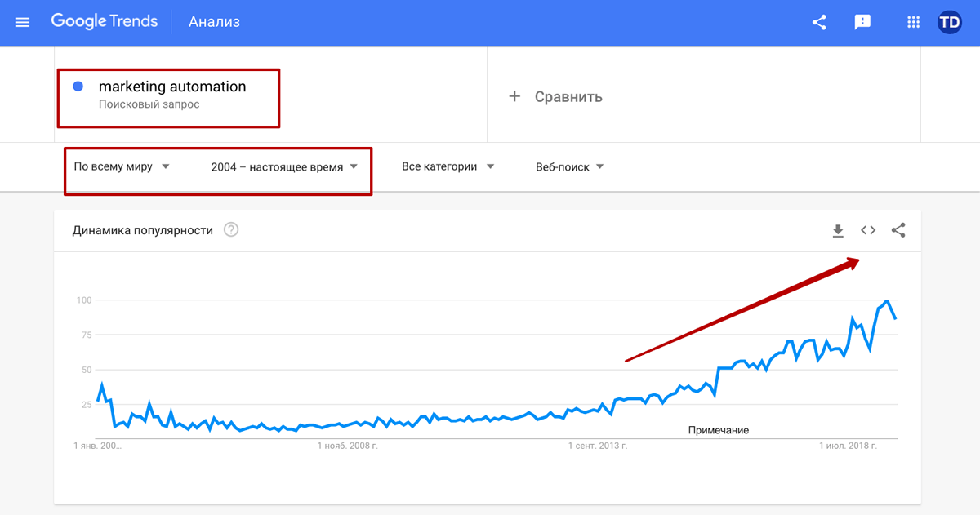980x515 pixels.
Task: Select the marketing automation search term
Action: pyautogui.click(x=171, y=87)
